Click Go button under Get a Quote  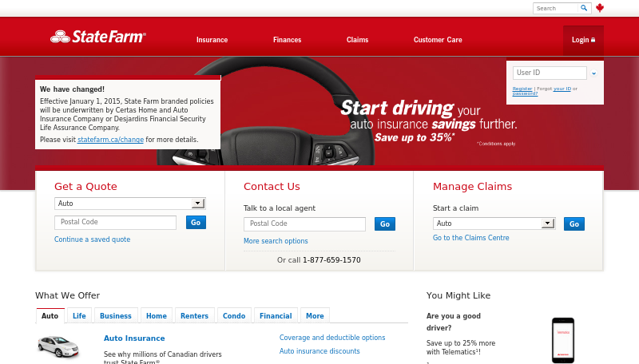[196, 222]
